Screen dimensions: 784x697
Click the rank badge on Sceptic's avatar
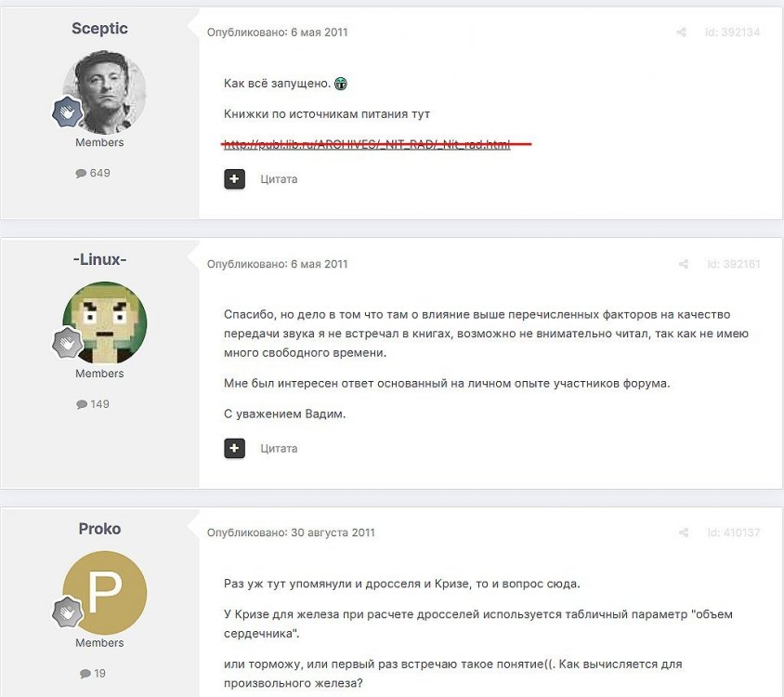pyautogui.click(x=68, y=112)
